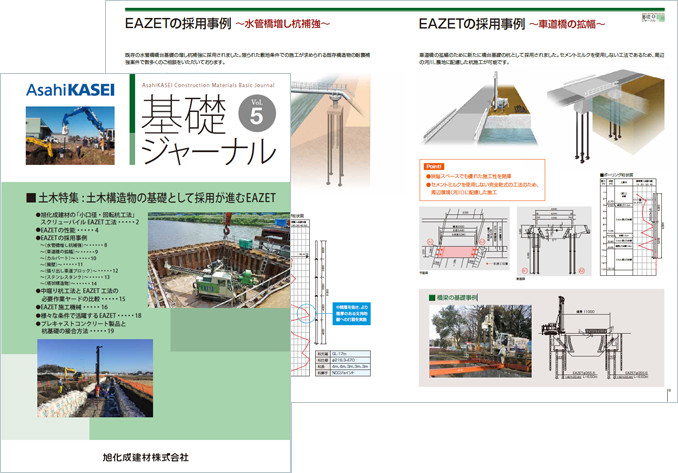Click sub-entry 'カルバート ・・・10'

click(68, 258)
